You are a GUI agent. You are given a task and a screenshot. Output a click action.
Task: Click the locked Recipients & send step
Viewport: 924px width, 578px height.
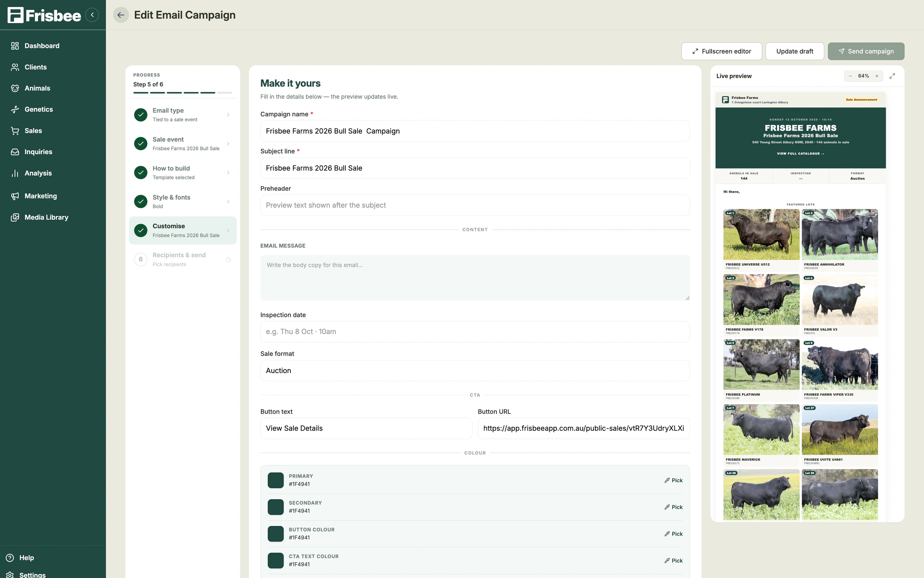(183, 259)
